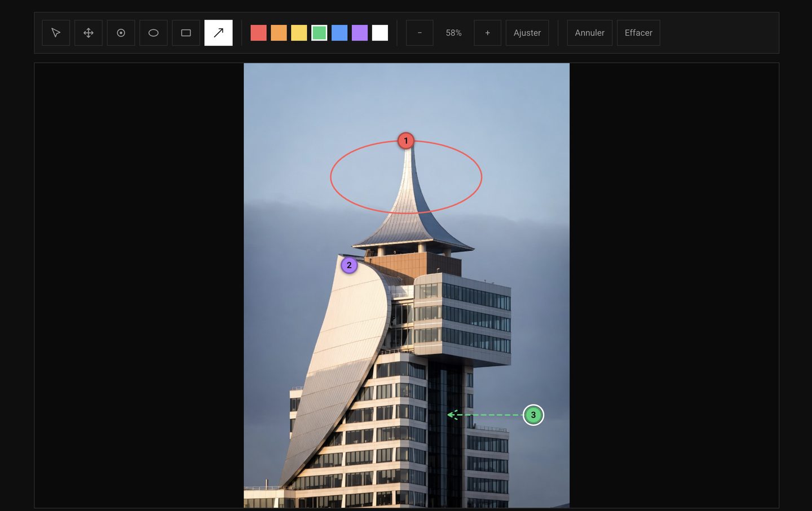This screenshot has height=511, width=812.
Task: Choose the red color swatch
Action: click(x=258, y=33)
